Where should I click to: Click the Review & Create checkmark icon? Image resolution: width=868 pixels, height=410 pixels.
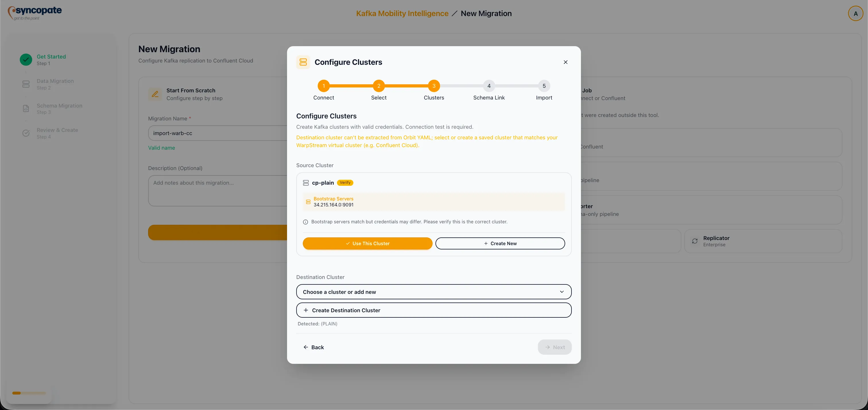point(26,133)
